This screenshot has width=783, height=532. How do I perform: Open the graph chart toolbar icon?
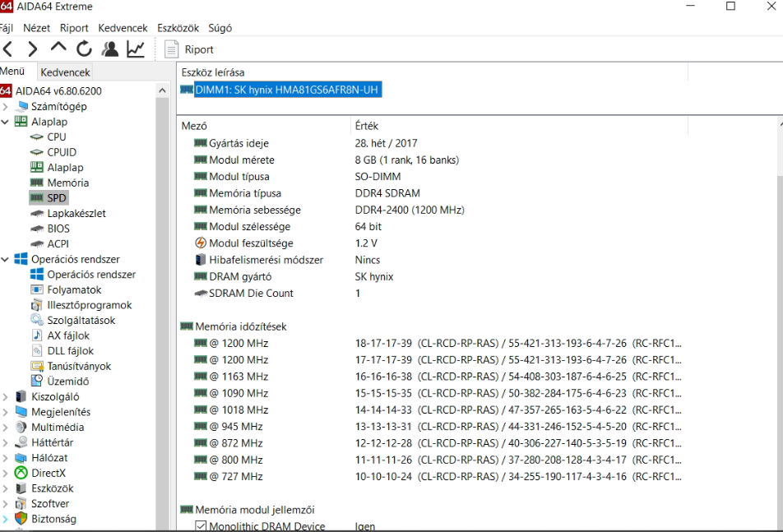(x=136, y=49)
